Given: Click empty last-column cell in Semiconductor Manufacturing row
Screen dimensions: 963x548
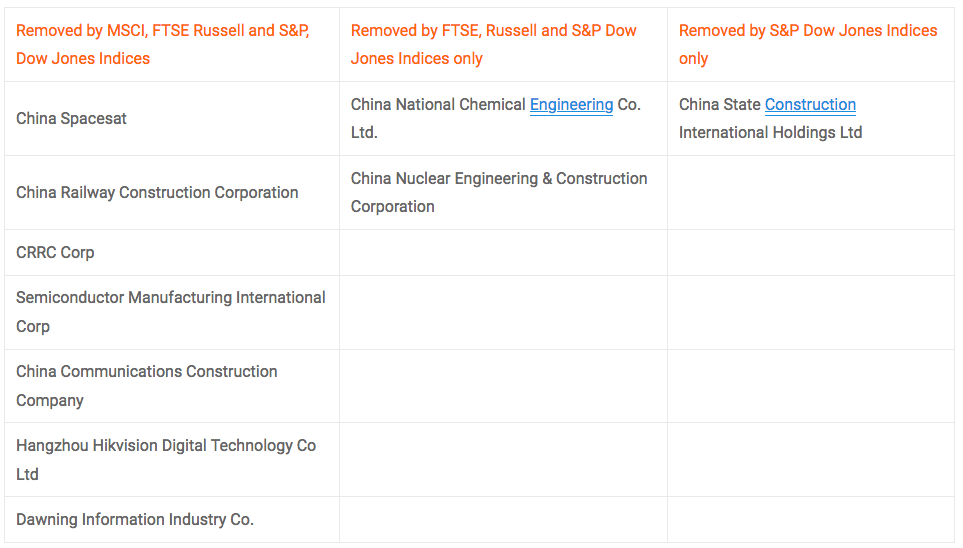Looking at the screenshot, I should 810,312.
